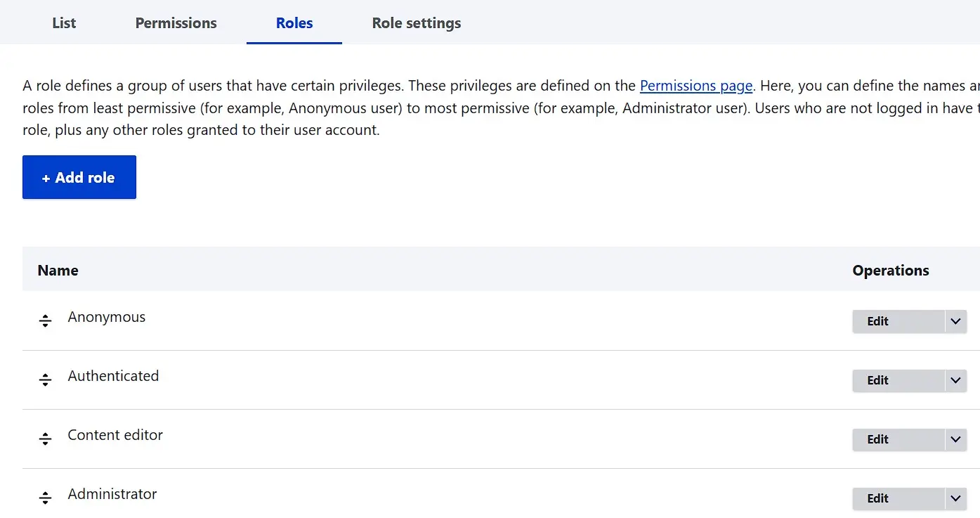Click the Operations column header
The width and height of the screenshot is (980, 518).
tap(891, 270)
